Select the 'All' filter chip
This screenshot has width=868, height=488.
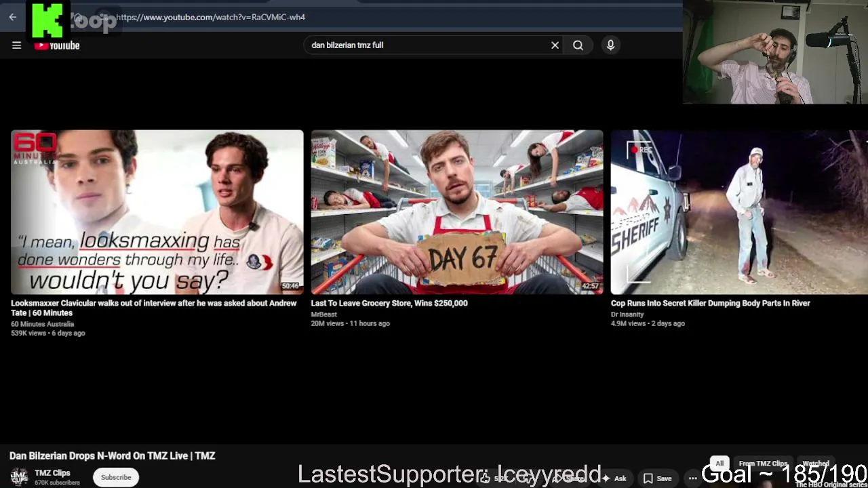(719, 464)
